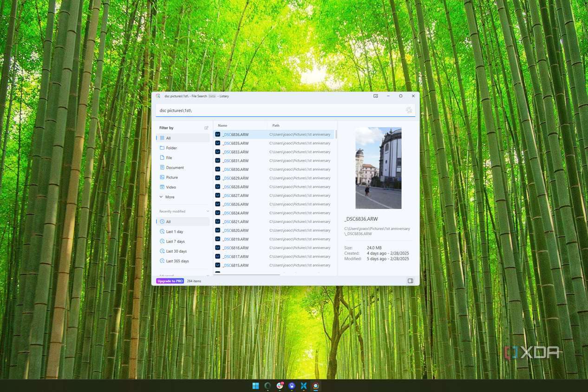Click the Listary icon in taskbar

coord(316,386)
